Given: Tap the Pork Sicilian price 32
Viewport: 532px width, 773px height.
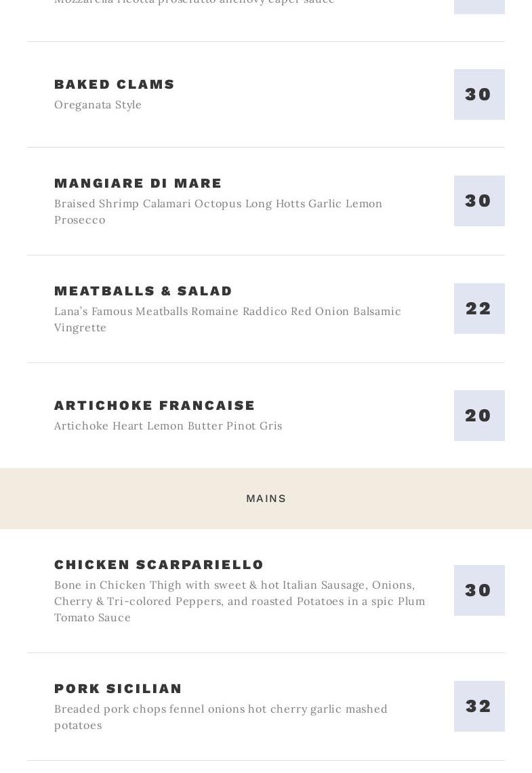Looking at the screenshot, I should [479, 707].
